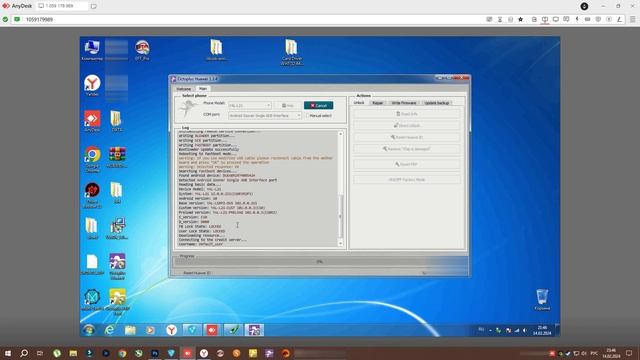640x360 pixels.
Task: Select Recycle Bin on remote desktop
Action: [542, 300]
